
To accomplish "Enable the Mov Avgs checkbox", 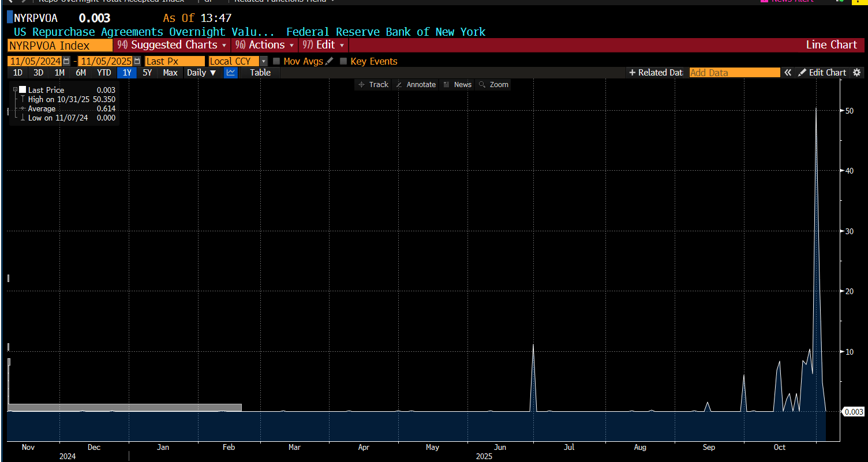I will [276, 61].
